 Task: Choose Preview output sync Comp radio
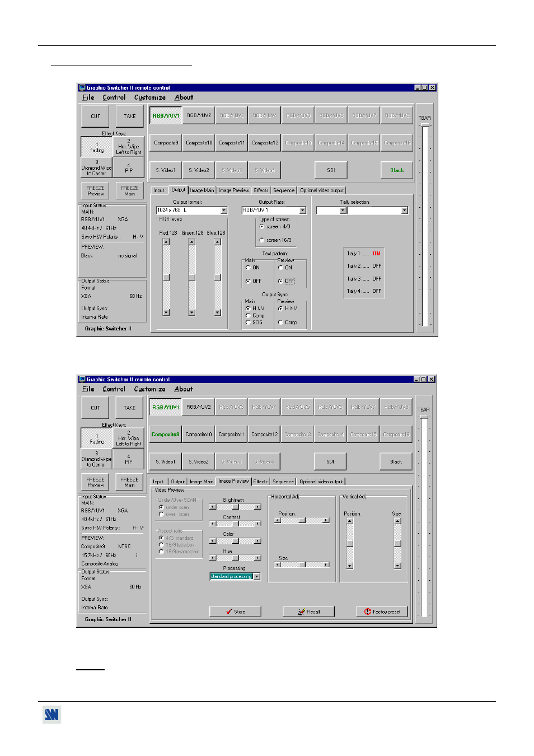(280, 323)
